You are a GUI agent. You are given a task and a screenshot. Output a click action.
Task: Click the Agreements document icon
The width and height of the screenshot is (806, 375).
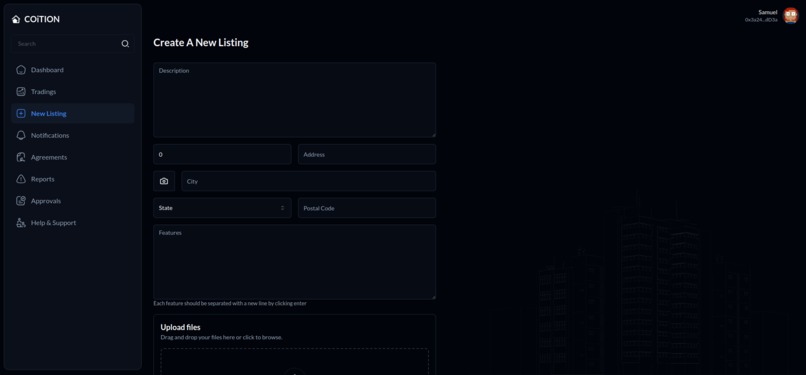click(x=21, y=157)
